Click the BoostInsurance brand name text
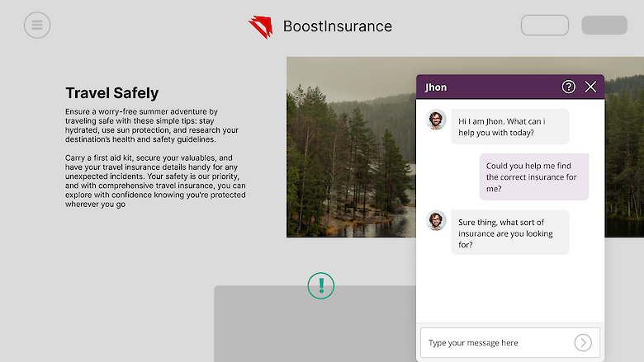644x362 pixels. pos(337,26)
